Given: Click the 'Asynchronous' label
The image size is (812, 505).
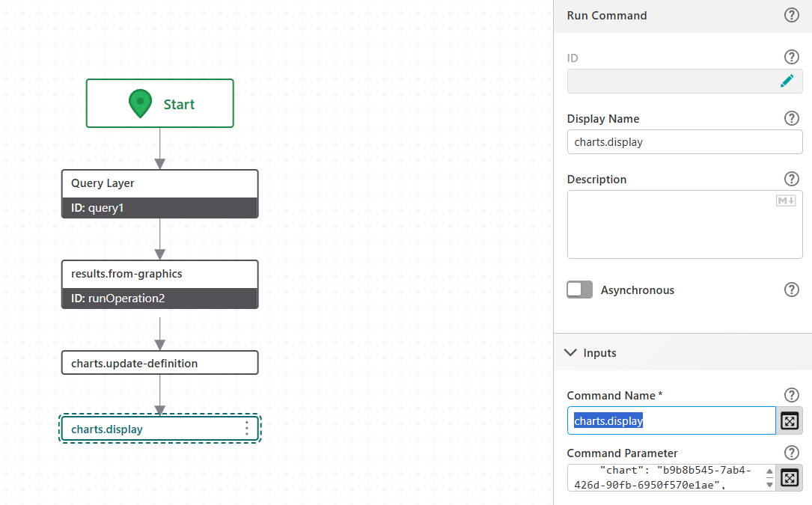Looking at the screenshot, I should click(638, 290).
